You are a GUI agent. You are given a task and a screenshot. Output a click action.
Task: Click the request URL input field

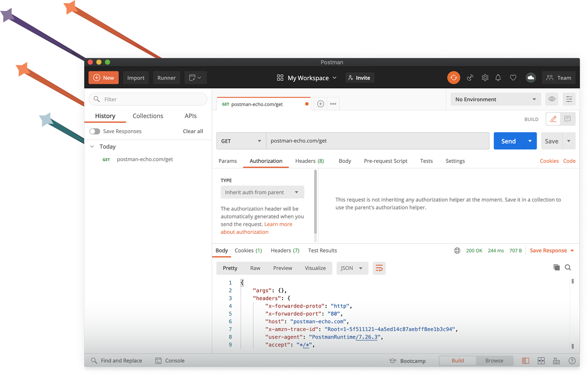pyautogui.click(x=377, y=141)
